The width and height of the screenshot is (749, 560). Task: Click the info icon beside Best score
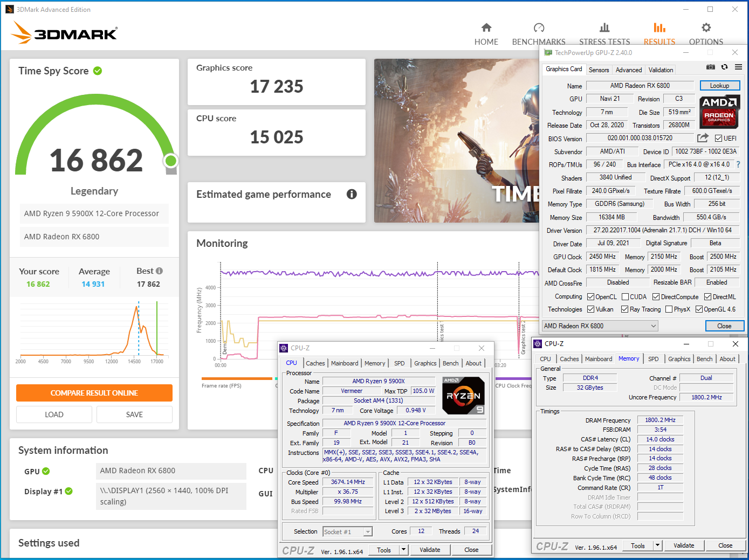click(159, 271)
